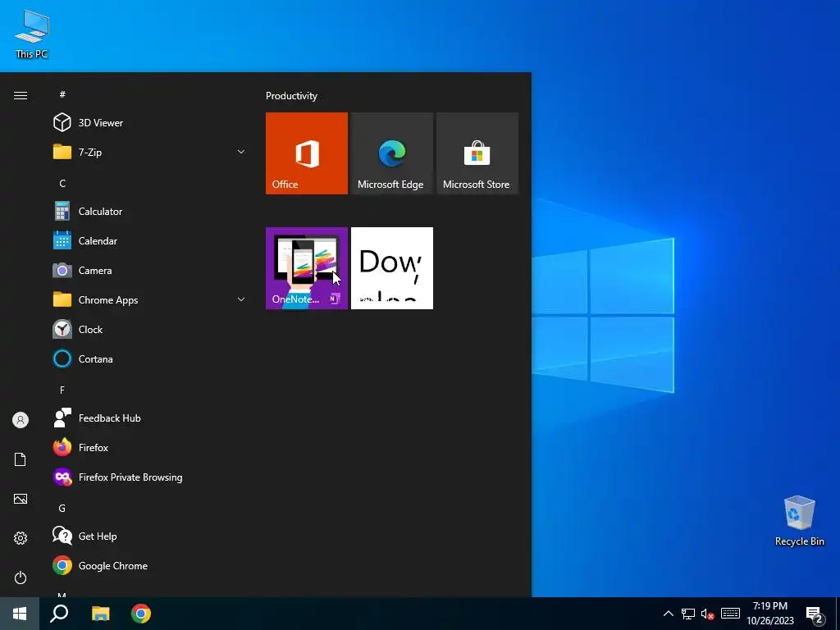The height and width of the screenshot is (630, 840).
Task: Select the Recycle Bin desktop icon
Action: pos(799,521)
